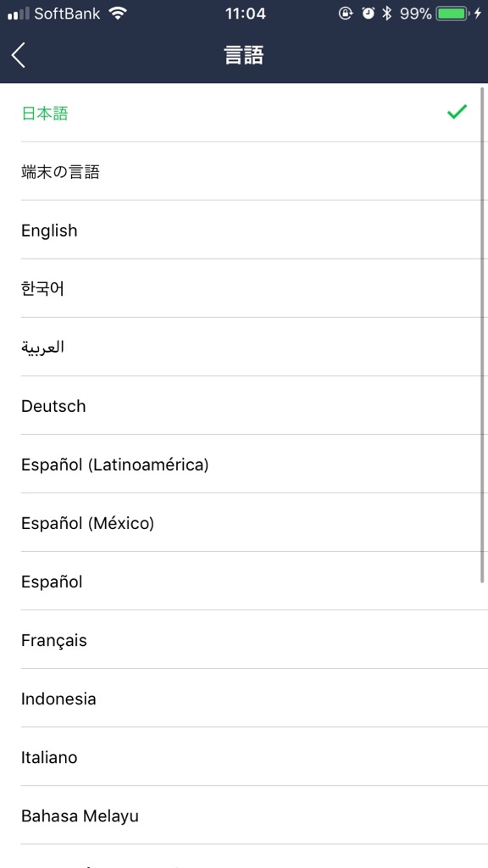Tap the Wi-Fi signal icon
Viewport: 488px width, 868px height.
[x=117, y=14]
